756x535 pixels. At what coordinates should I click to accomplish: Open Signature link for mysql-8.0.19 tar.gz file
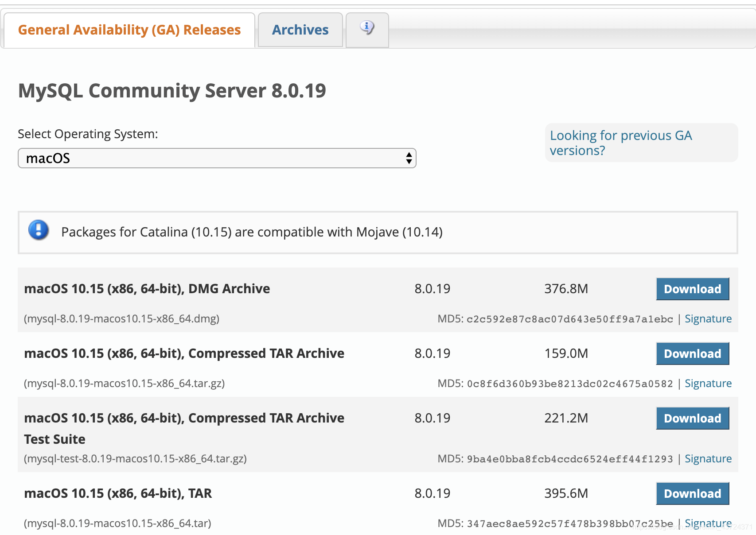(x=708, y=384)
